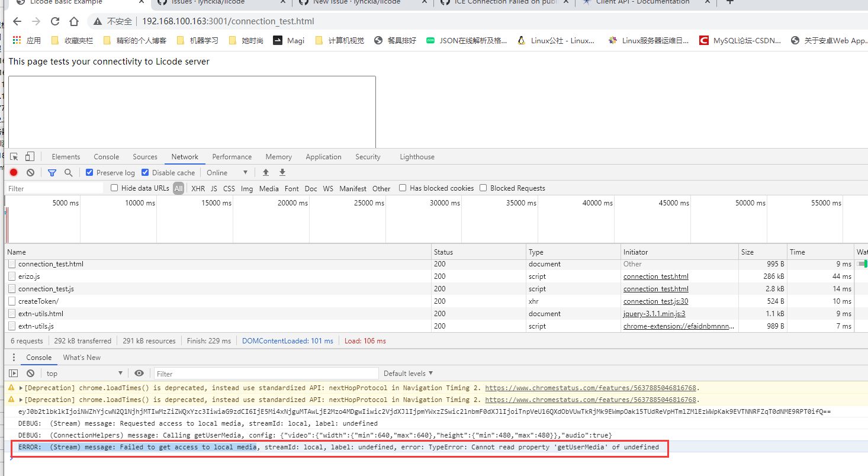Switch to the Application panel tab
The image size is (868, 476).
pos(323,157)
